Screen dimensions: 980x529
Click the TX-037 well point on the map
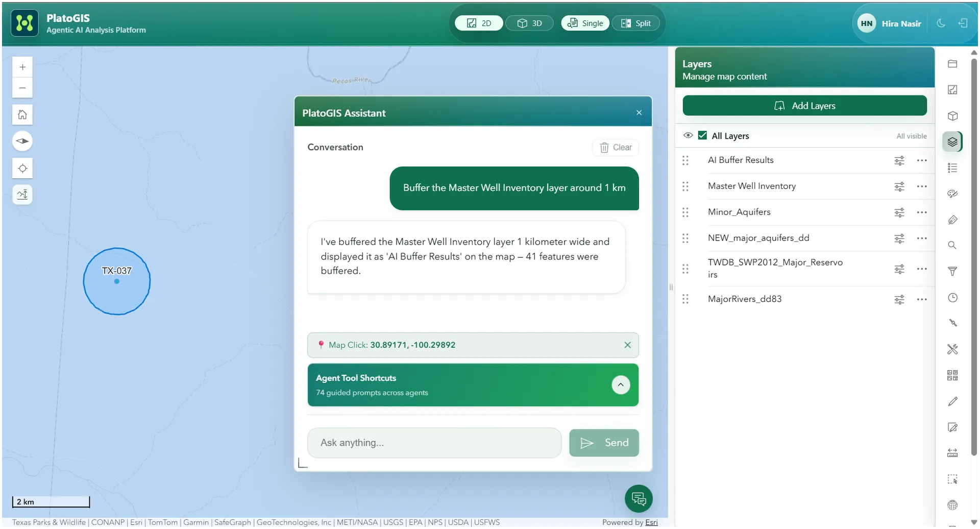117,281
